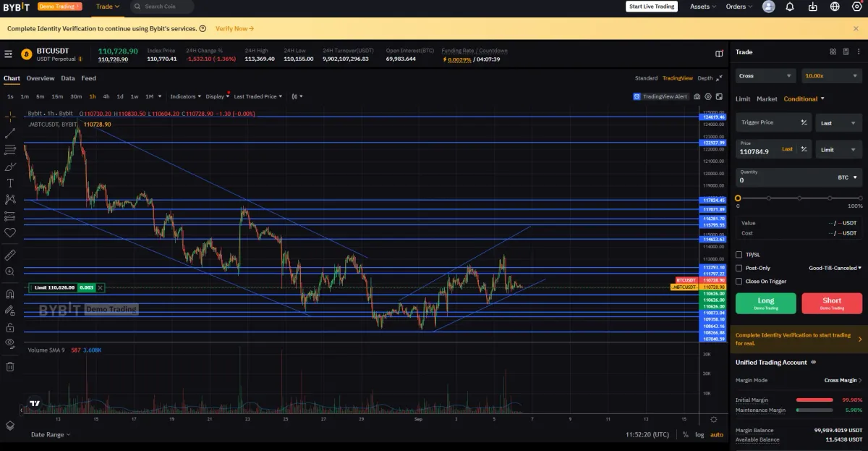Select the brush drawing tool
868x451 pixels.
(10, 167)
